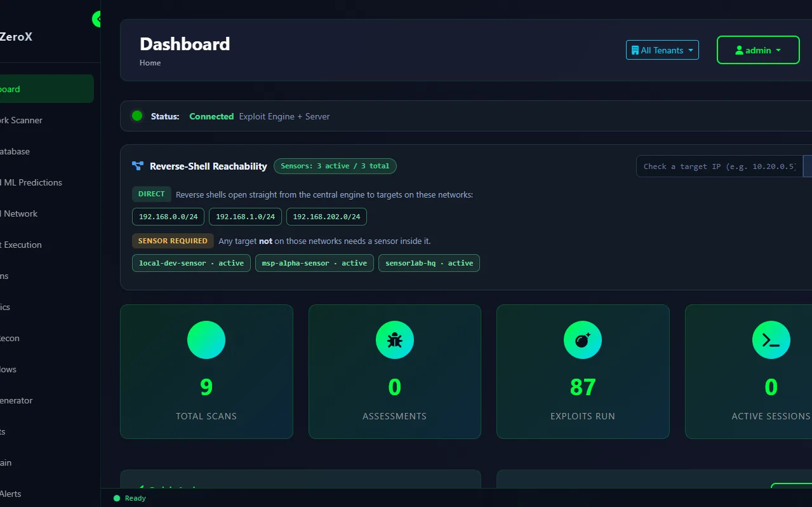Viewport: 812px width, 507px height.
Task: Open the Recon sidebar item
Action: pos(47,338)
